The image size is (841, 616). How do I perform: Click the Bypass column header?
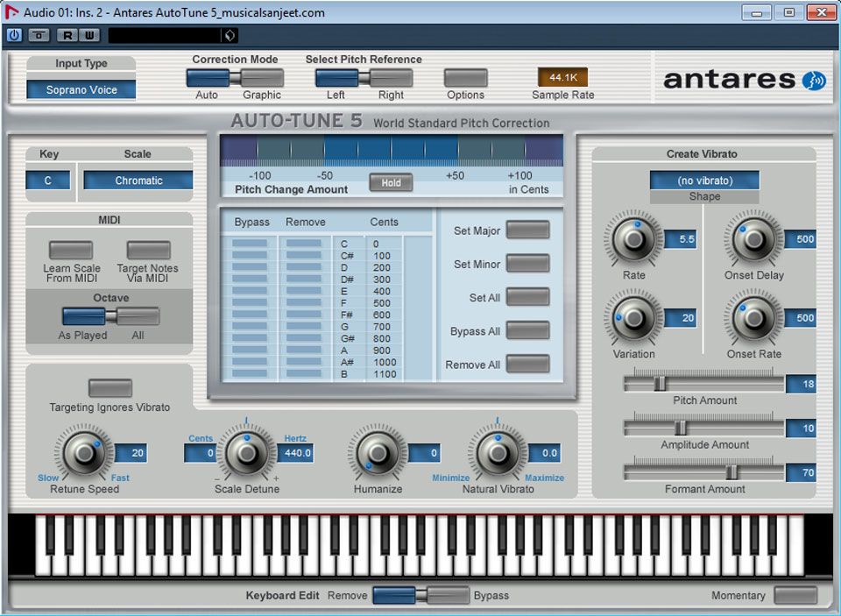tap(251, 222)
